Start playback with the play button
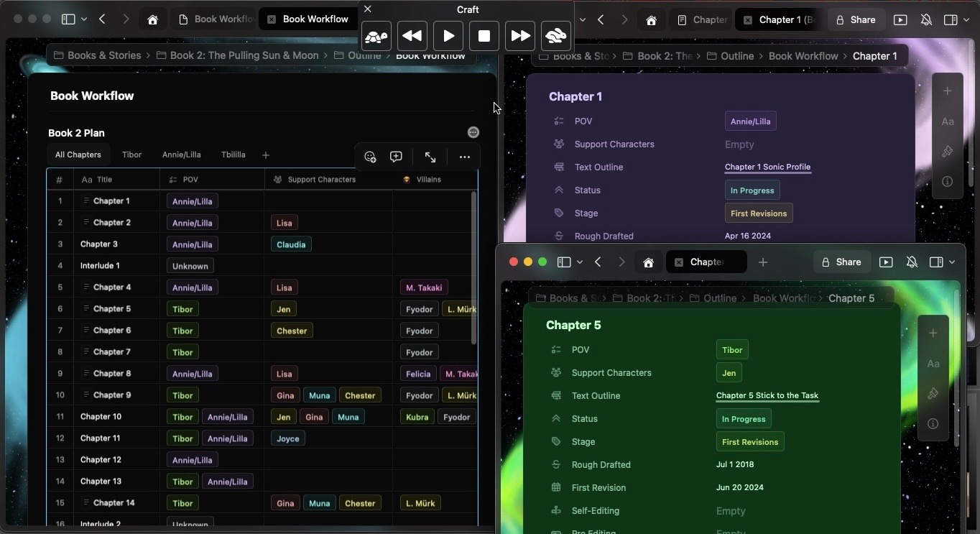 (448, 36)
